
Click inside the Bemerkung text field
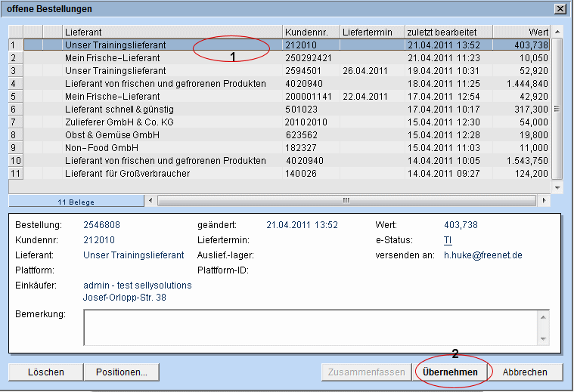coord(310,327)
